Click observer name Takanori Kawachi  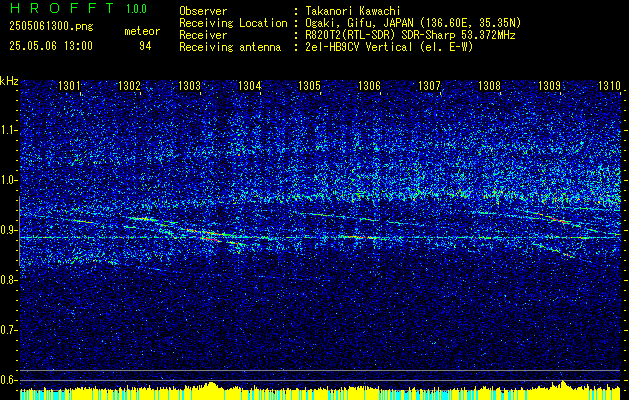coord(353,11)
